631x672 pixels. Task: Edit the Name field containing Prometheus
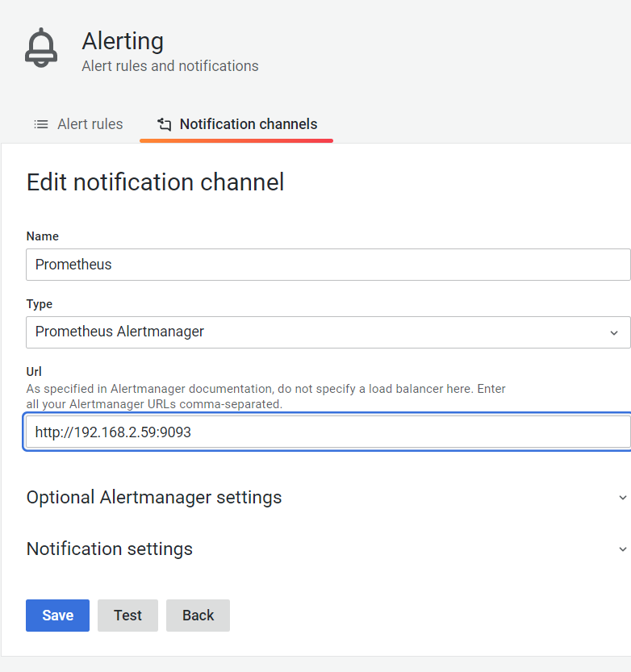click(328, 265)
